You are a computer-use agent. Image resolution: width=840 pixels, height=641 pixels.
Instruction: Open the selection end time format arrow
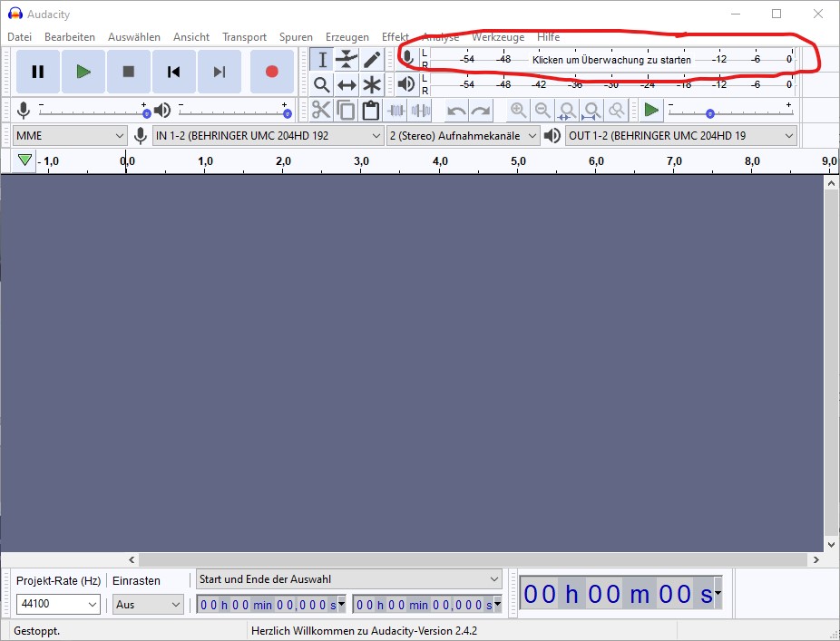pos(497,604)
